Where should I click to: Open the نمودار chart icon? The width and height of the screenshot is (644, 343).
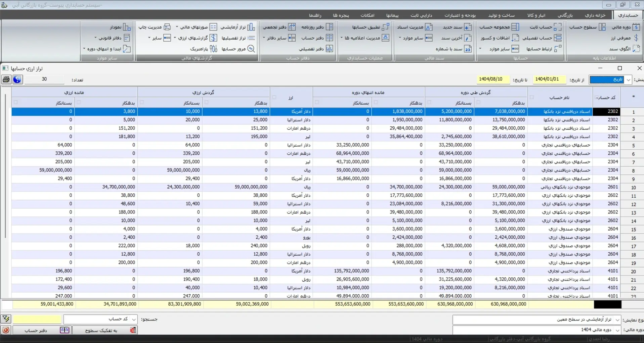[x=127, y=27]
